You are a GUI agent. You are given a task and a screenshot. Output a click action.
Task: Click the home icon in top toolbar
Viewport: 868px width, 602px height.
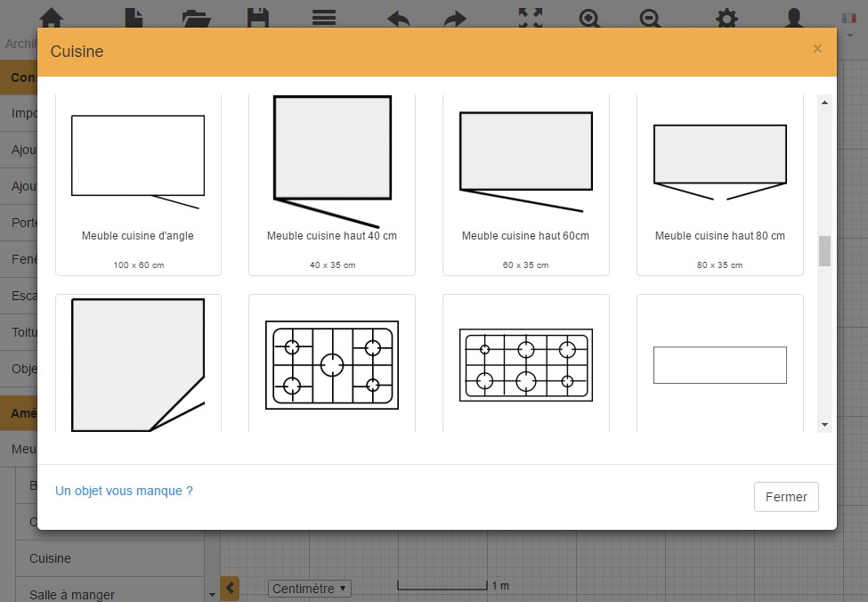(x=52, y=17)
